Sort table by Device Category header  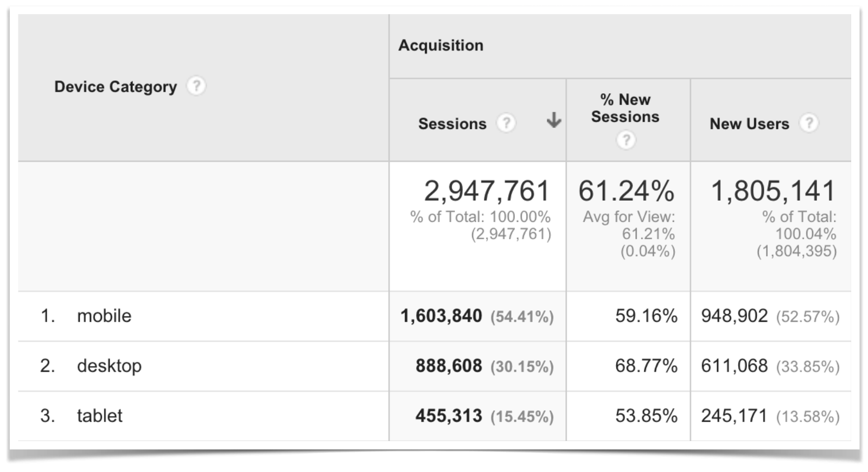115,86
